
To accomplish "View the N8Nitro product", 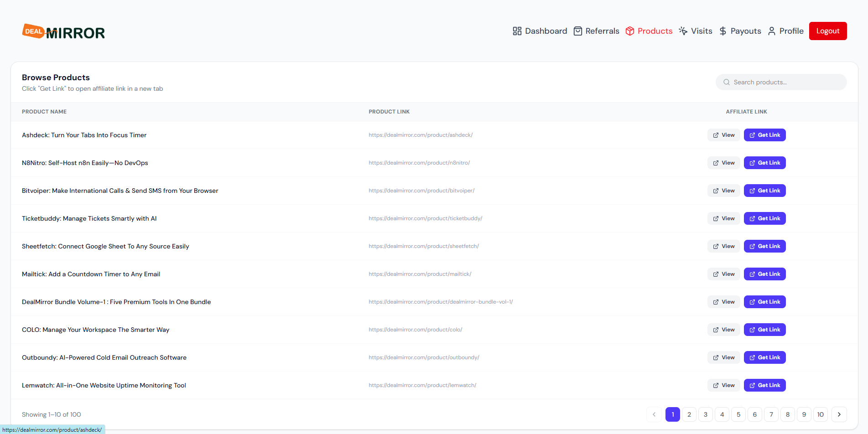I will pos(724,163).
